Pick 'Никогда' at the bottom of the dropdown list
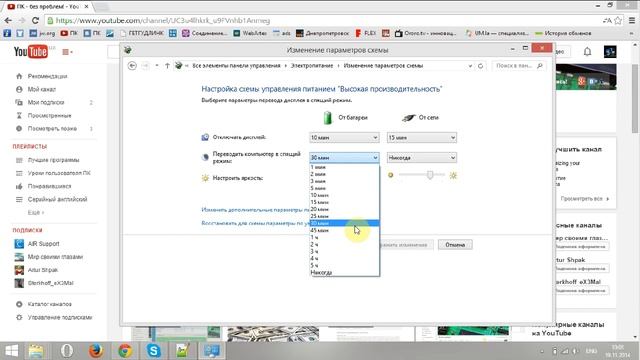This screenshot has width=640, height=360. click(x=344, y=272)
